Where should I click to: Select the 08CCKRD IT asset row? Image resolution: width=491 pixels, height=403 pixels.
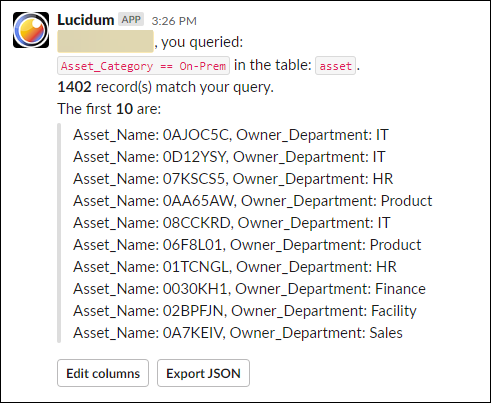click(232, 223)
